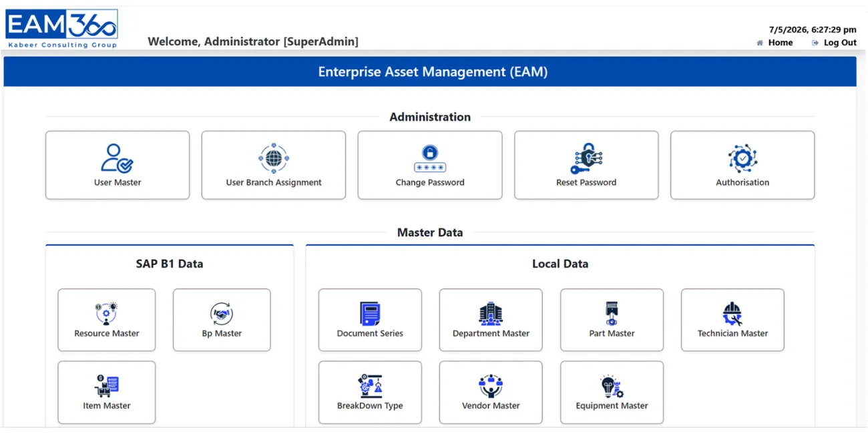The image size is (868, 434).
Task: Click the Welcome, Administrator [SuperAdmin] text
Action: [x=253, y=41]
